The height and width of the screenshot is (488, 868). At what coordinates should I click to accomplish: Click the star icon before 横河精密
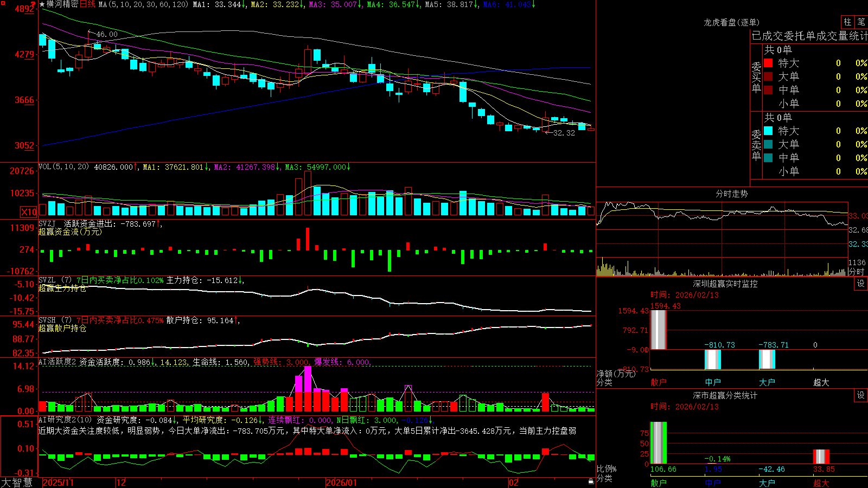[x=42, y=4]
